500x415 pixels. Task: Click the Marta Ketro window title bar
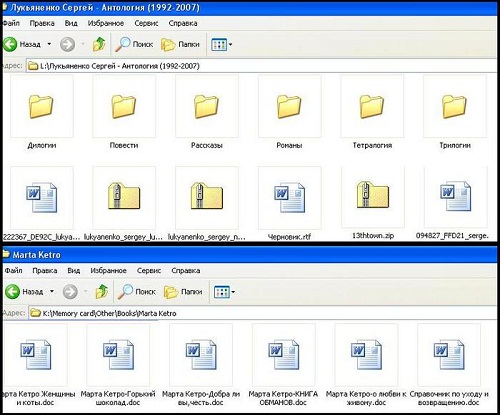pyautogui.click(x=250, y=255)
